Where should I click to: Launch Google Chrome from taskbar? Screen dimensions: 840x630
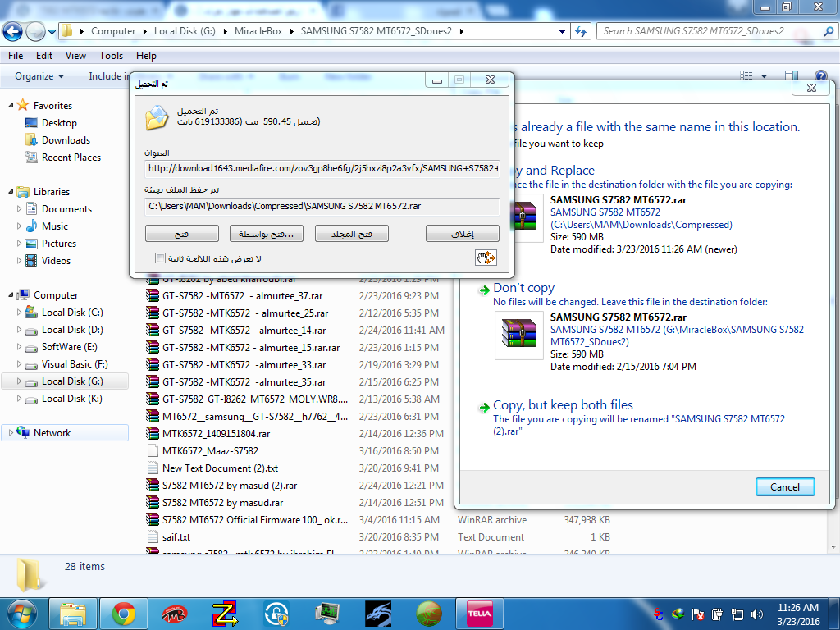click(x=124, y=614)
